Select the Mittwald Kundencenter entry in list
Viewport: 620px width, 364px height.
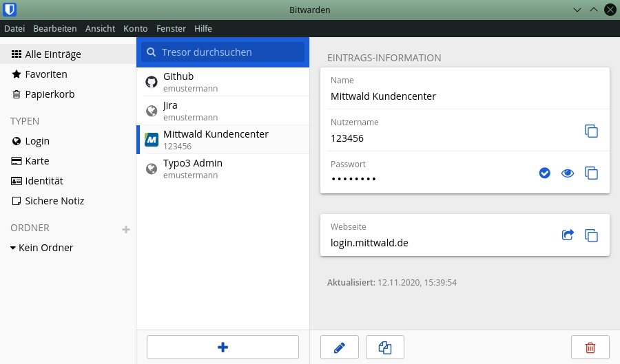click(223, 140)
